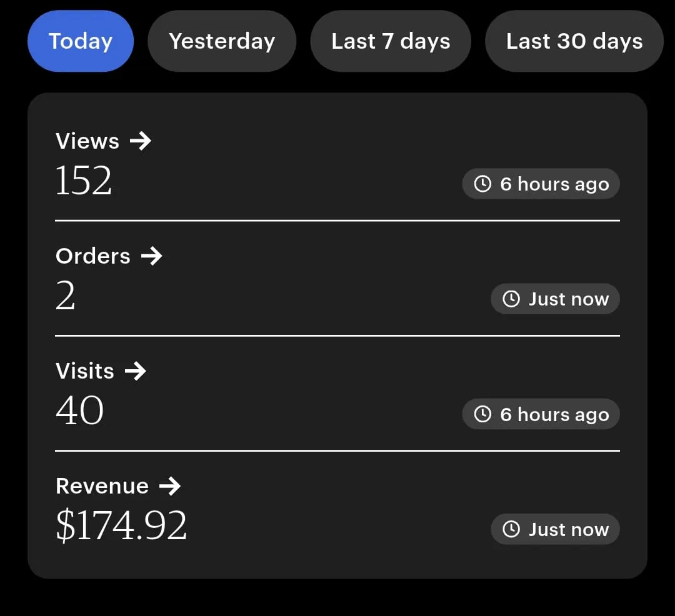
Task: Click the $174.92 revenue amount
Action: 121,526
